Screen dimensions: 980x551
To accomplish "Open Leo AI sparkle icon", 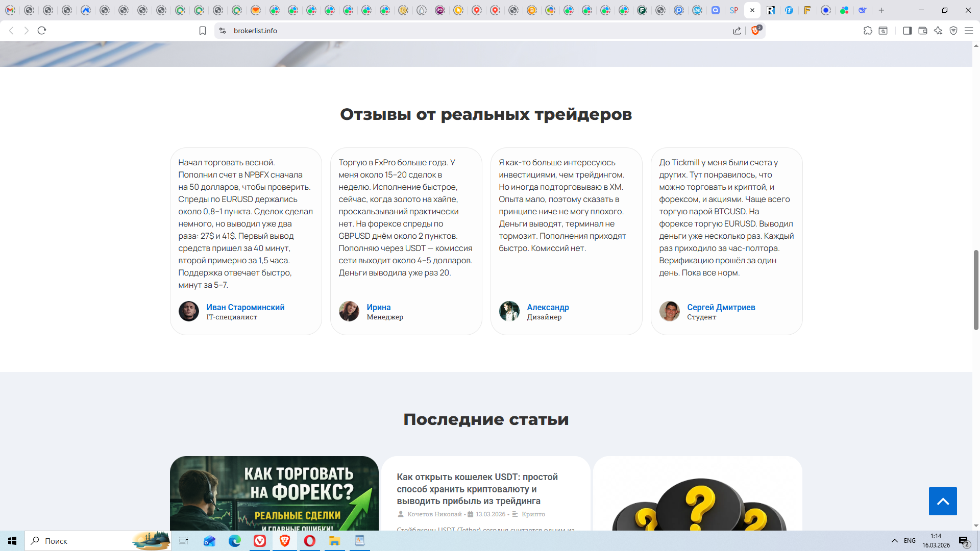I will click(x=938, y=31).
